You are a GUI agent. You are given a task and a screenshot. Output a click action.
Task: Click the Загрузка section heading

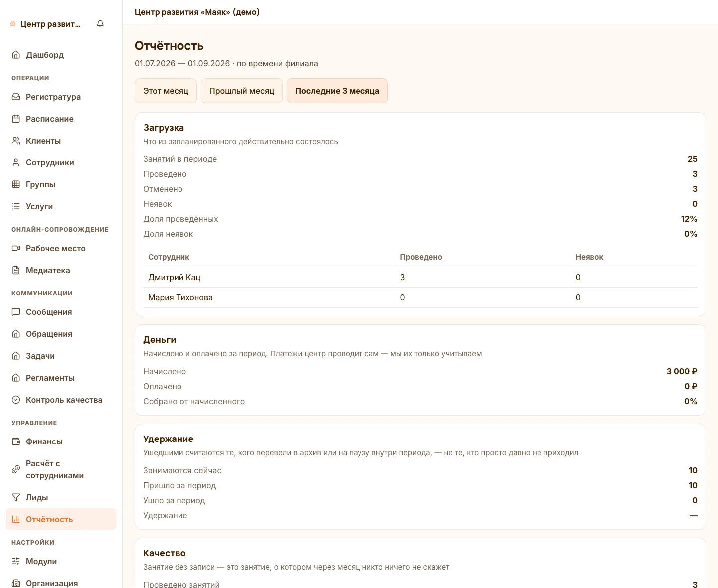[x=164, y=128]
